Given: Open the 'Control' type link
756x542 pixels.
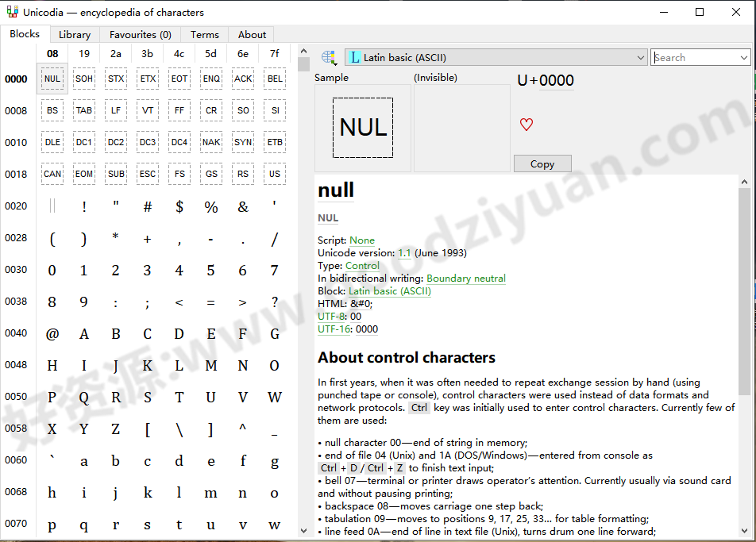Looking at the screenshot, I should tap(362, 266).
